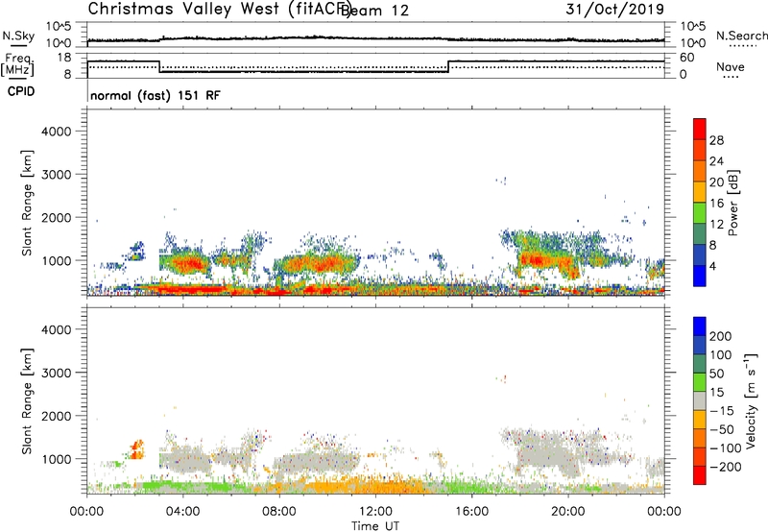Click the '04:00' time tick label
Image resolution: width=768 pixels, height=532 pixels.
pyautogui.click(x=182, y=512)
